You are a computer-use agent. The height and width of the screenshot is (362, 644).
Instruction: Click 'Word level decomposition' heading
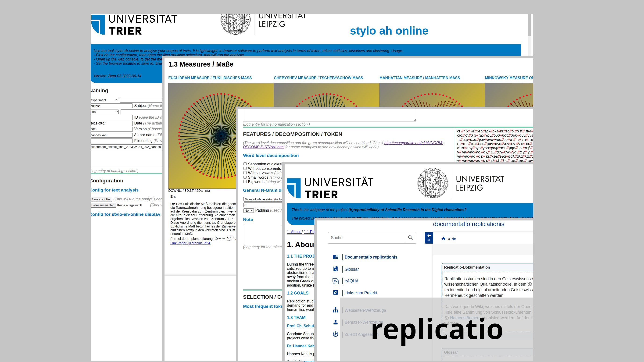(271, 155)
